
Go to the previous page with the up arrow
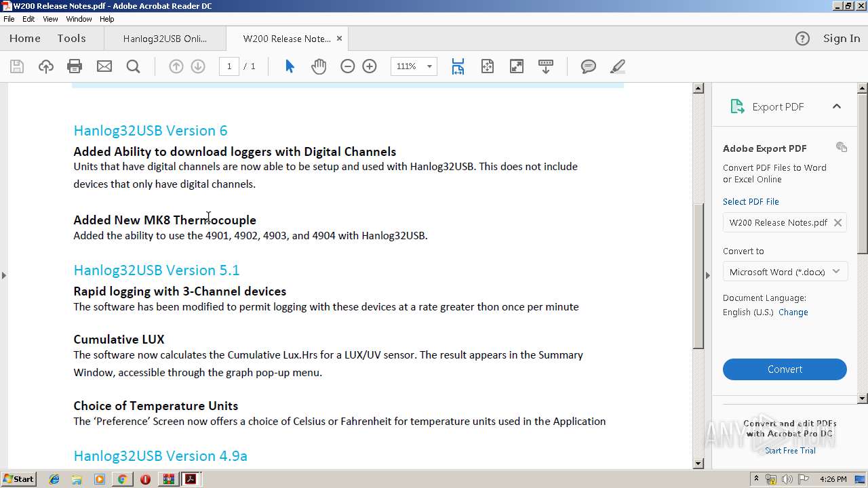(x=176, y=66)
